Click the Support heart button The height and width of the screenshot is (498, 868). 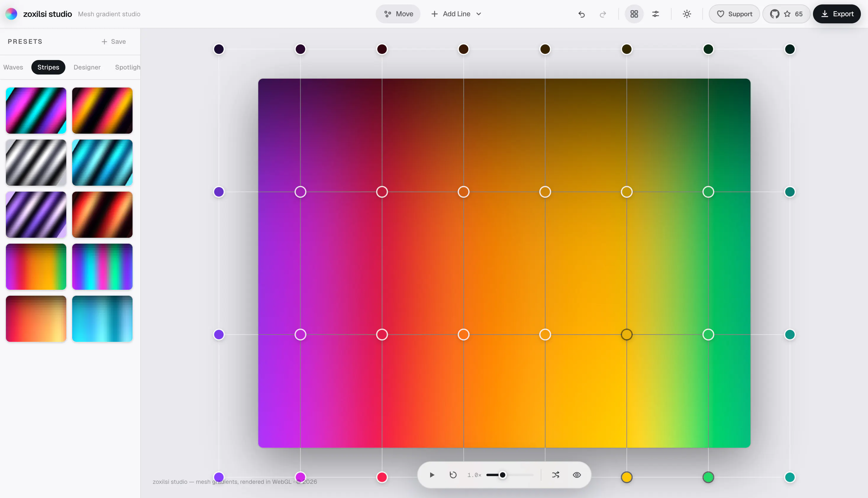(x=734, y=14)
